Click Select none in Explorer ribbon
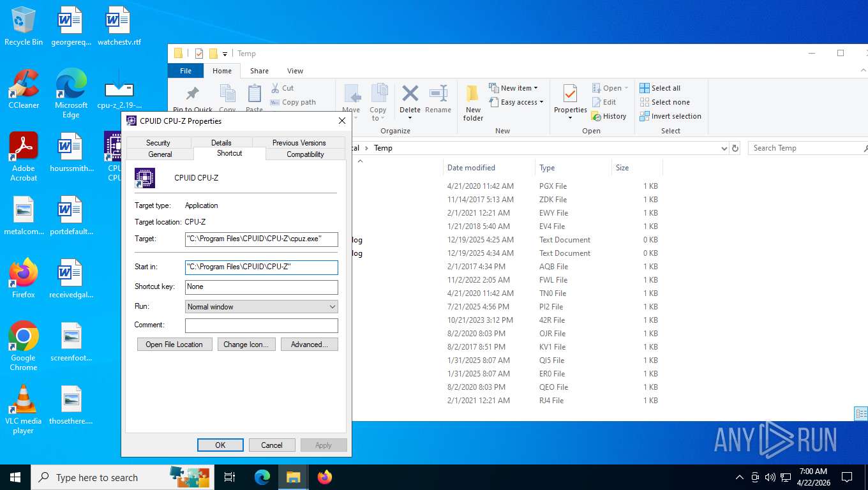Screen dimensions: 868x490 (664, 102)
